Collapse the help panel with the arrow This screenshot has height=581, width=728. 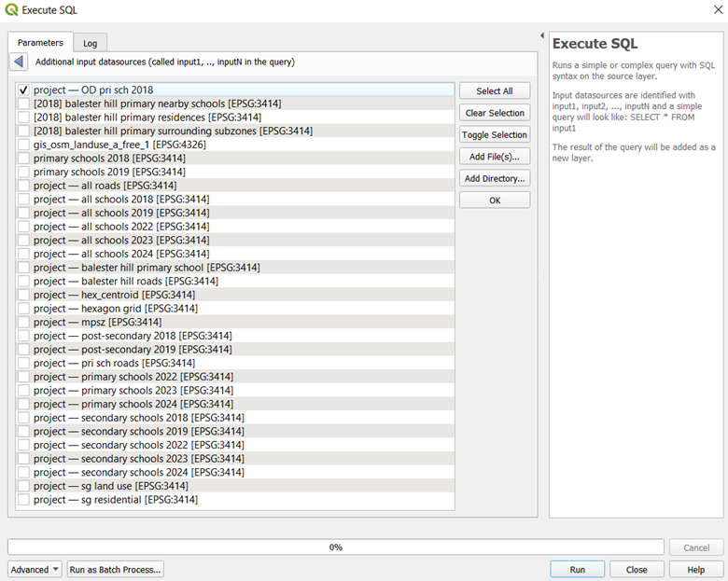(x=542, y=36)
